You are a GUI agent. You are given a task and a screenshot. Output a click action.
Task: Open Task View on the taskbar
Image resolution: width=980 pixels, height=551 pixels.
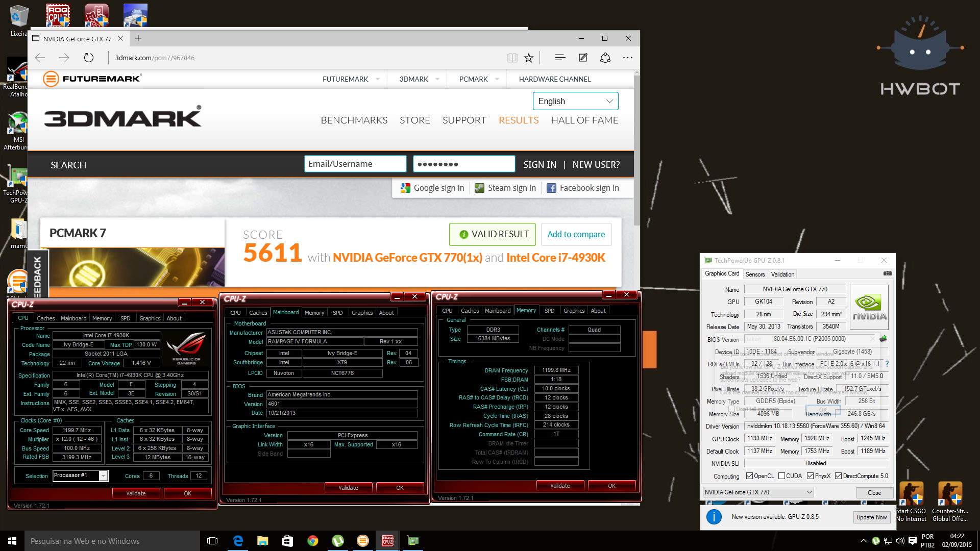[x=212, y=541]
